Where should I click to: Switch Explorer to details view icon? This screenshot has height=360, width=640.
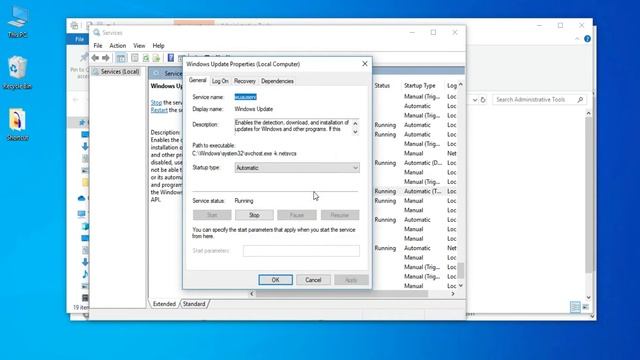tap(575, 307)
